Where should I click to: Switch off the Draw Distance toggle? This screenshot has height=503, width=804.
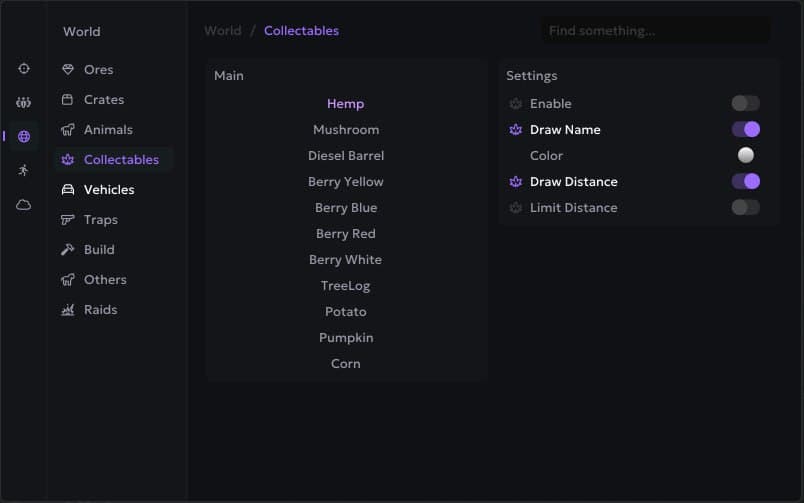click(x=745, y=182)
